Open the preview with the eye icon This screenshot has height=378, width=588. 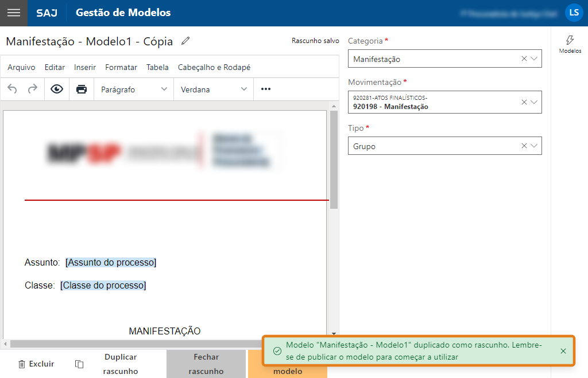click(x=57, y=89)
